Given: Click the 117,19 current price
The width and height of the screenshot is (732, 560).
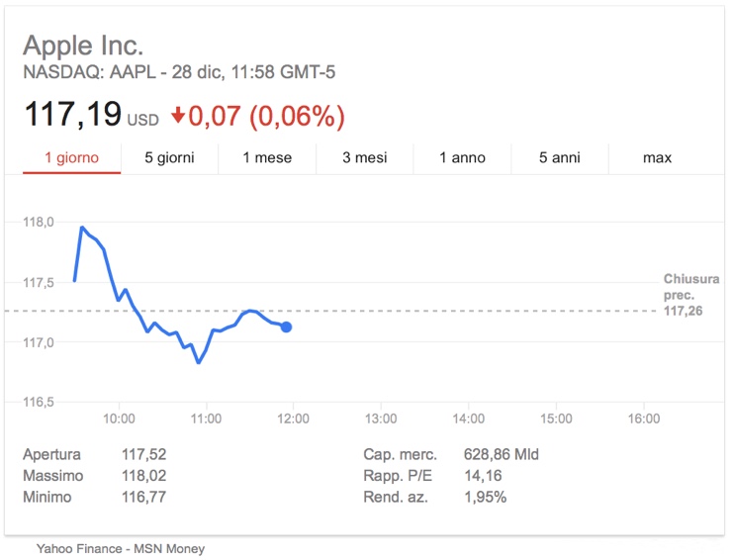Looking at the screenshot, I should click(72, 116).
